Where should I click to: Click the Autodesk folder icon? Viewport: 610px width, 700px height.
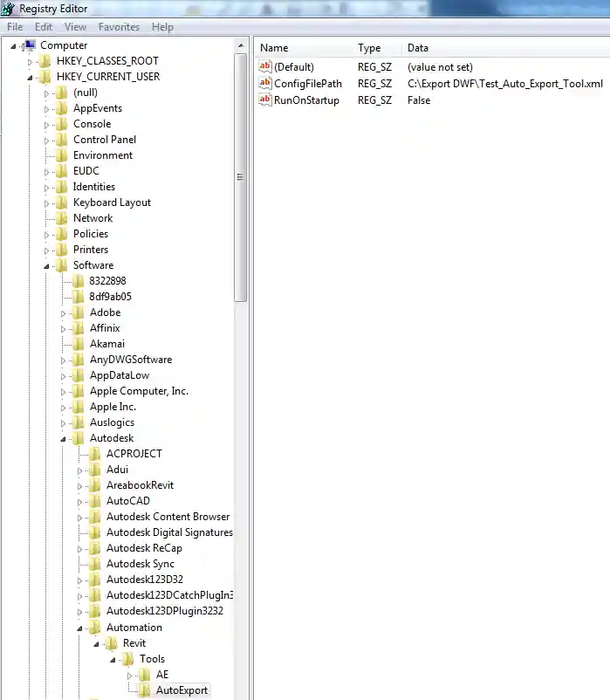pos(79,438)
